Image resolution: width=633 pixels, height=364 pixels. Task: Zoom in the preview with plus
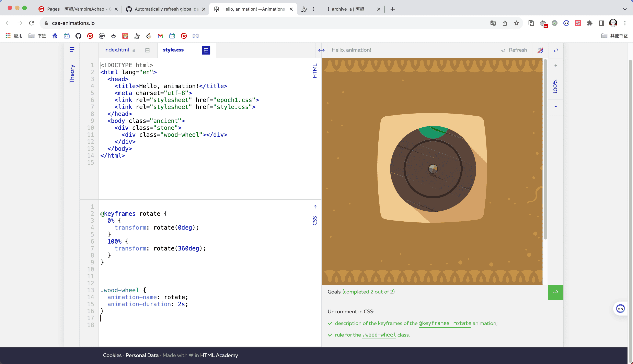point(555,66)
